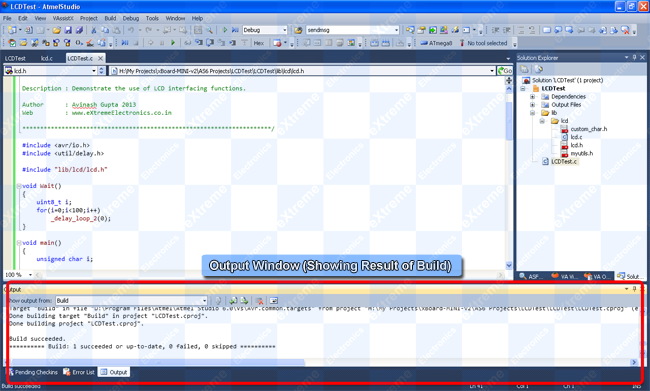Viewport: 650px width, 391px height.
Task: Switch to VA Outline panel tab
Action: [x=596, y=276]
